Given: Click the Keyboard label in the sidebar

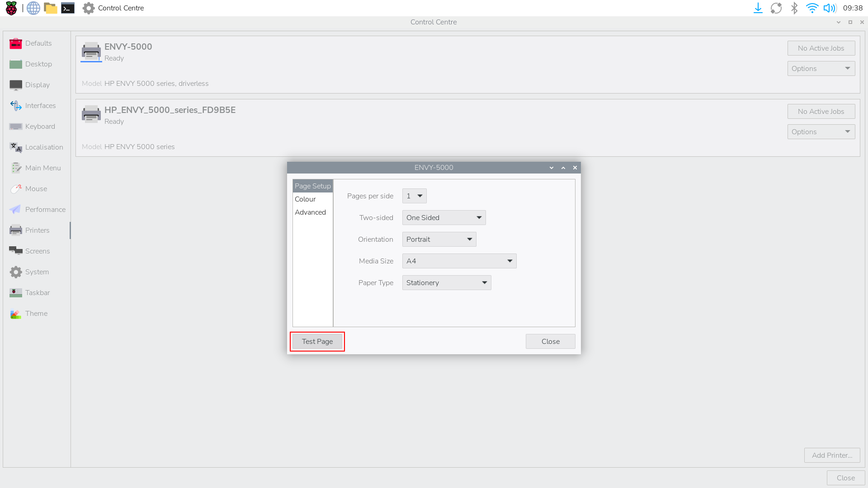Looking at the screenshot, I should point(40,127).
